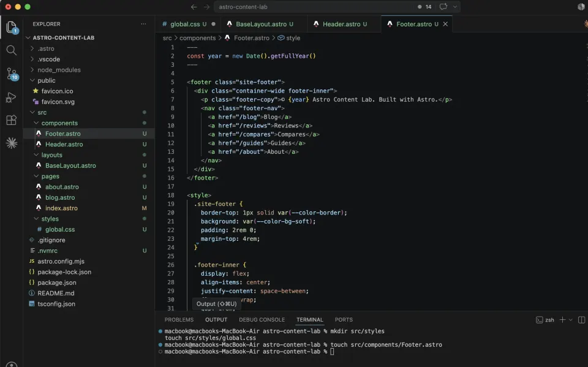The height and width of the screenshot is (367, 588).
Task: Click the tsconfig.json file icon
Action: pos(32,304)
